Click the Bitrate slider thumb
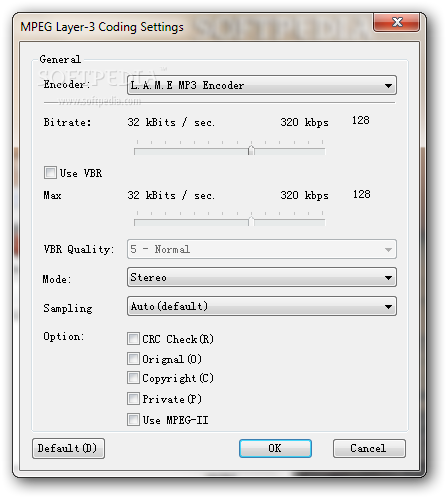 251,150
